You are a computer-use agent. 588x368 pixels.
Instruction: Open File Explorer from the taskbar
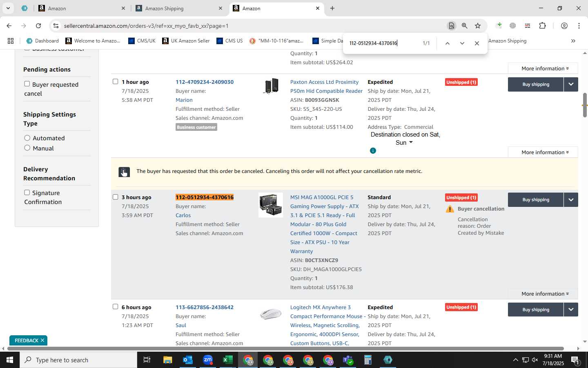tap(168, 360)
